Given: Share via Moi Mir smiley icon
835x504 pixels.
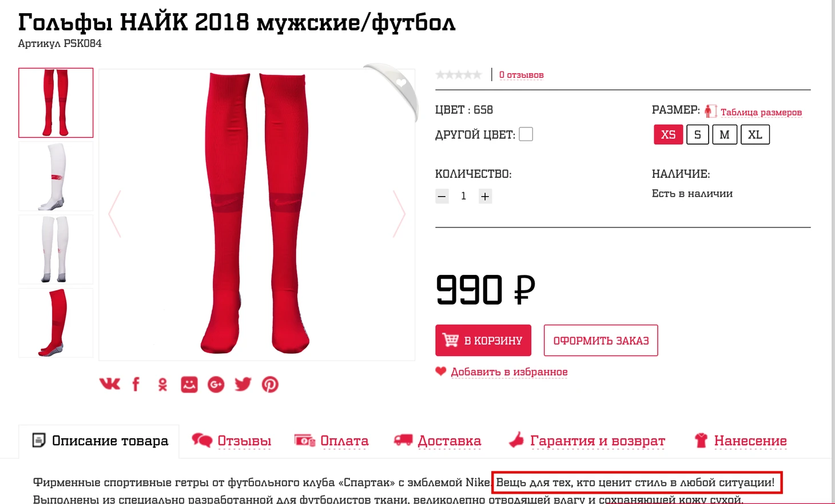Looking at the screenshot, I should pos(189,385).
